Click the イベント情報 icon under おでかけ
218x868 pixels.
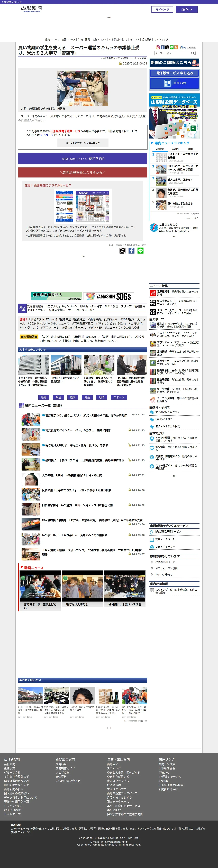pyautogui.click(x=152, y=439)
